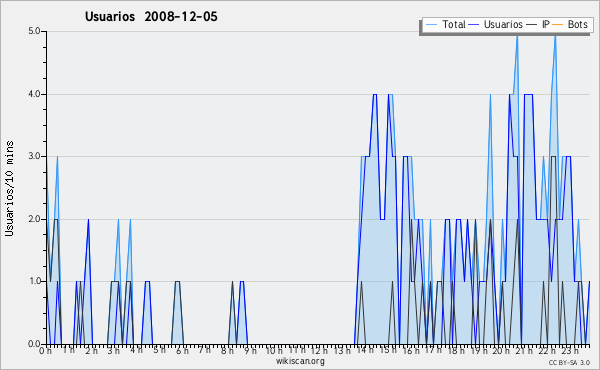The image size is (600, 370).
Task: Click the Usuarios legend entry
Action: click(x=496, y=24)
